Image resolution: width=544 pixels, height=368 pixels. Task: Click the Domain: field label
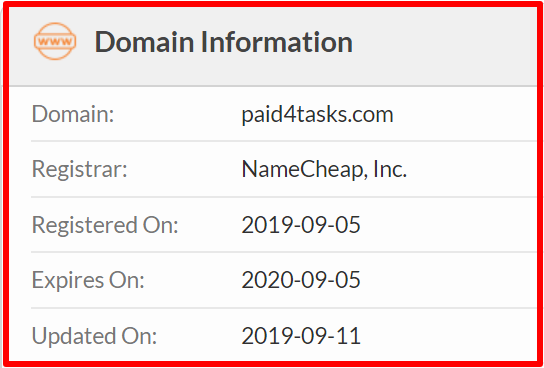(x=73, y=114)
